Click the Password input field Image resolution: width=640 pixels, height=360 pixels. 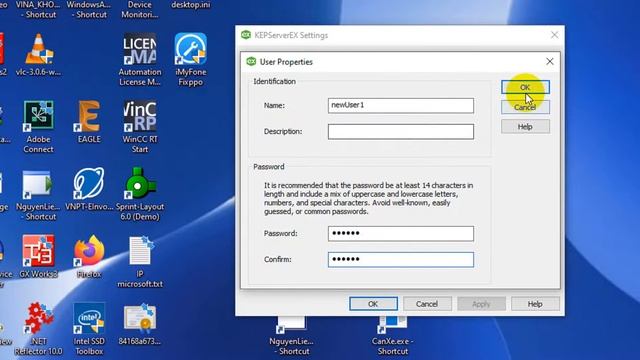click(x=401, y=233)
